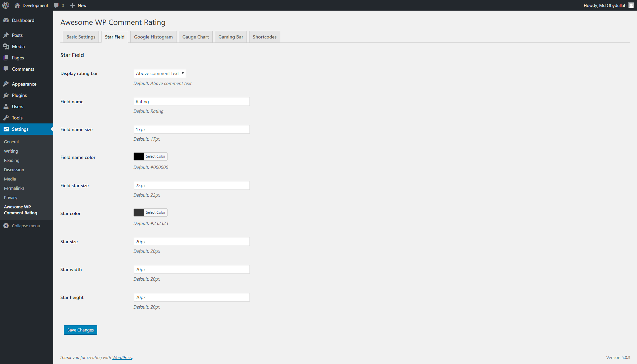Open the Display rating bar dropdown
Screen dimensions: 637x364
[159, 73]
